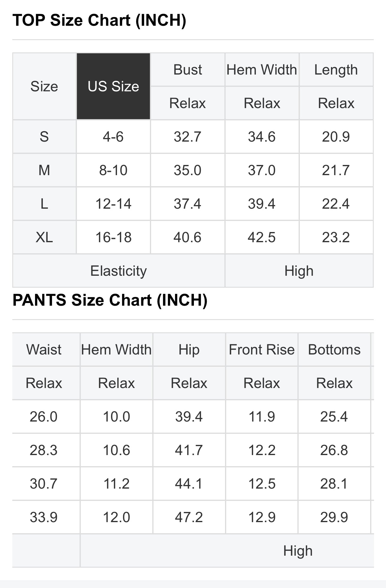The width and height of the screenshot is (386, 588).
Task: Click the 23.2 length measurement
Action: 336,237
